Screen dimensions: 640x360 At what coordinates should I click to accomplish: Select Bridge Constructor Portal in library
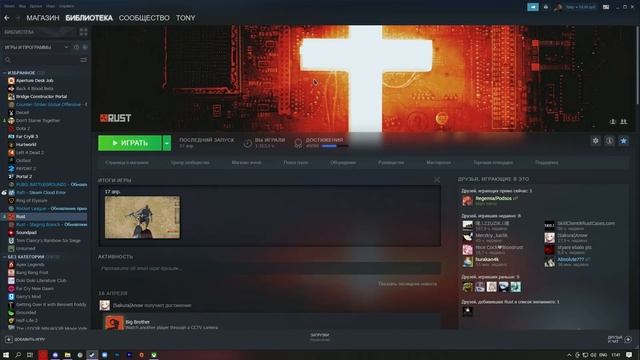point(41,97)
